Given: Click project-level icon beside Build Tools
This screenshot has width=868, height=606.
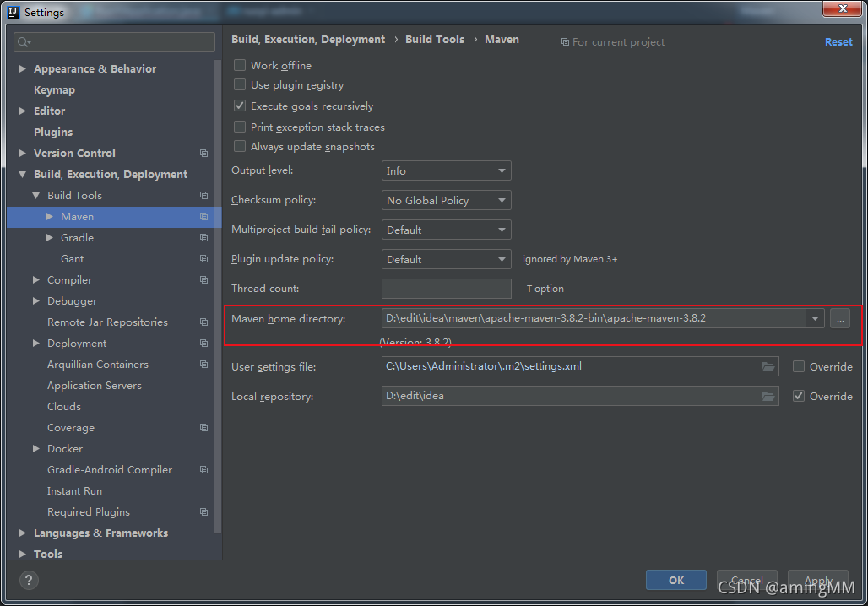Looking at the screenshot, I should [203, 195].
